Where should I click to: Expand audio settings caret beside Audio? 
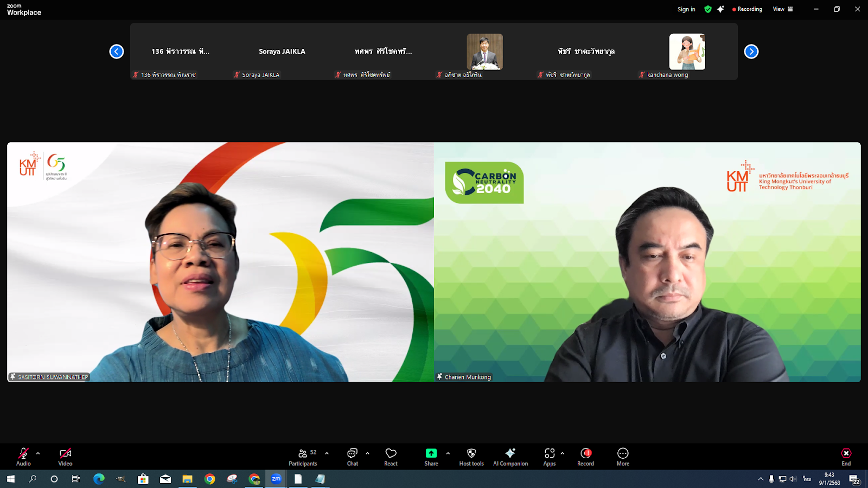(38, 453)
